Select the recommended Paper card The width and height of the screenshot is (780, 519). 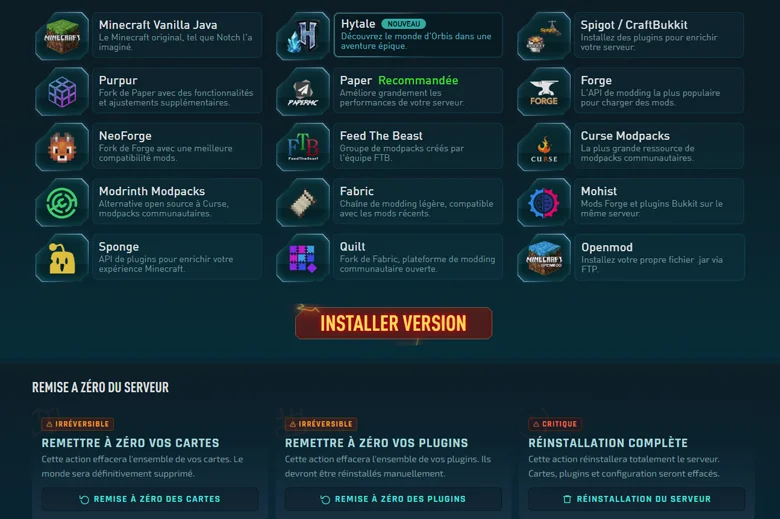pyautogui.click(x=418, y=91)
